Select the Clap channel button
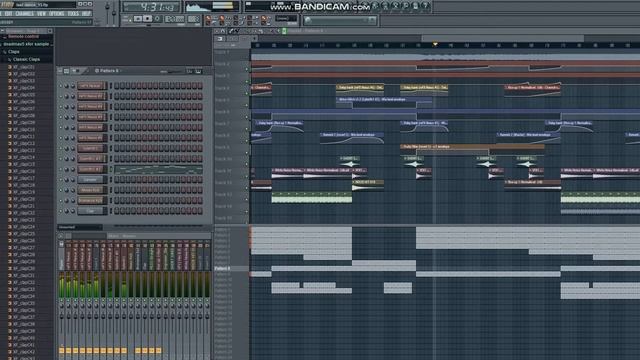The width and height of the screenshot is (640, 360). (91, 211)
